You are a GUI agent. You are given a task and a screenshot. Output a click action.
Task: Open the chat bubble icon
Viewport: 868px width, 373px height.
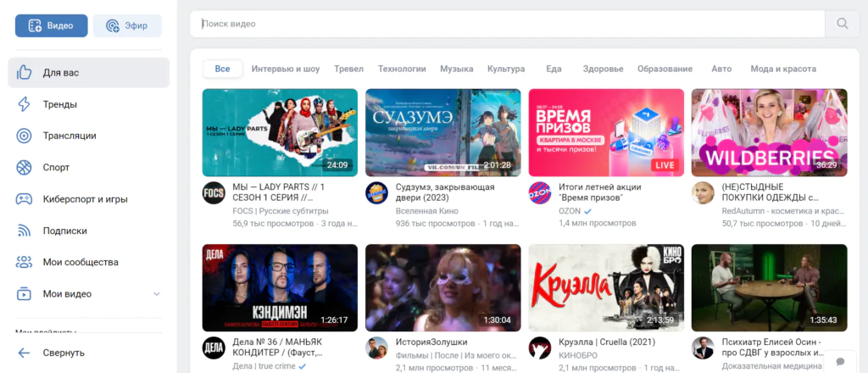pos(840,362)
